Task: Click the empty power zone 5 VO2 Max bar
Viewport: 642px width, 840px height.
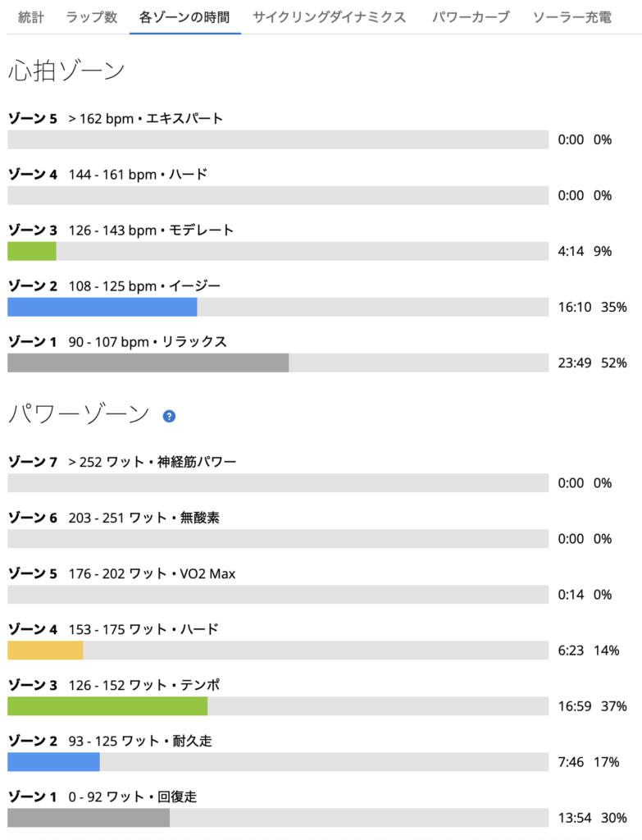Action: pyautogui.click(x=278, y=595)
